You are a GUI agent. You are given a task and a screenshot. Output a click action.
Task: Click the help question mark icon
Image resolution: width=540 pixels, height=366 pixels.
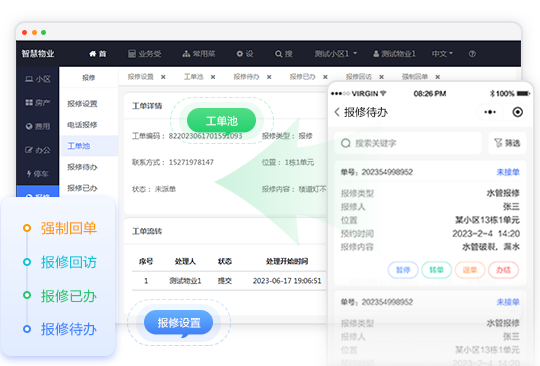coord(472,54)
